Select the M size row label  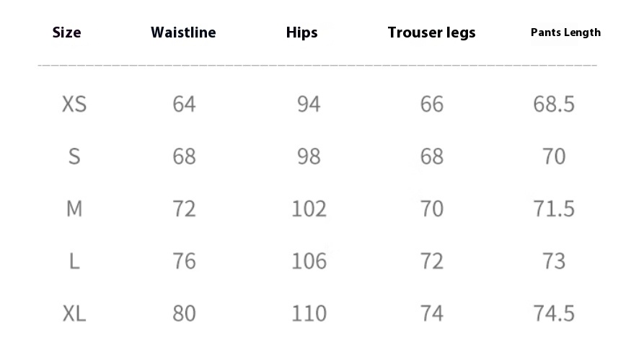click(74, 208)
